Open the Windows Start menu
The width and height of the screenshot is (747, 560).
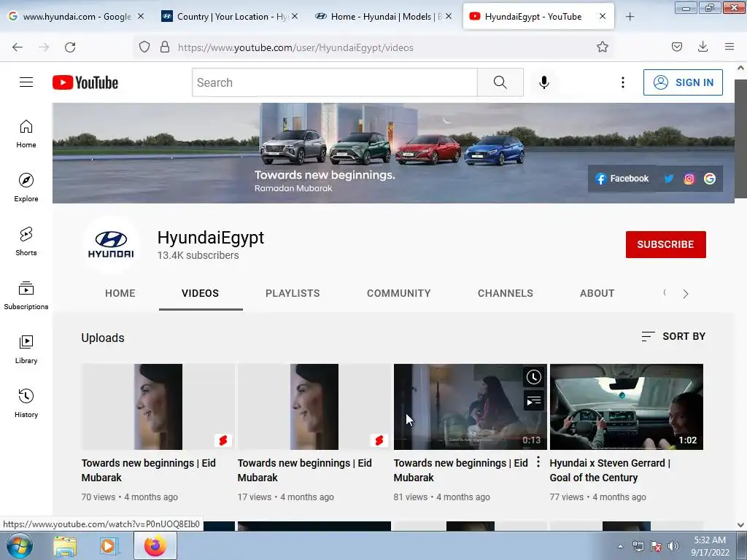pyautogui.click(x=19, y=545)
